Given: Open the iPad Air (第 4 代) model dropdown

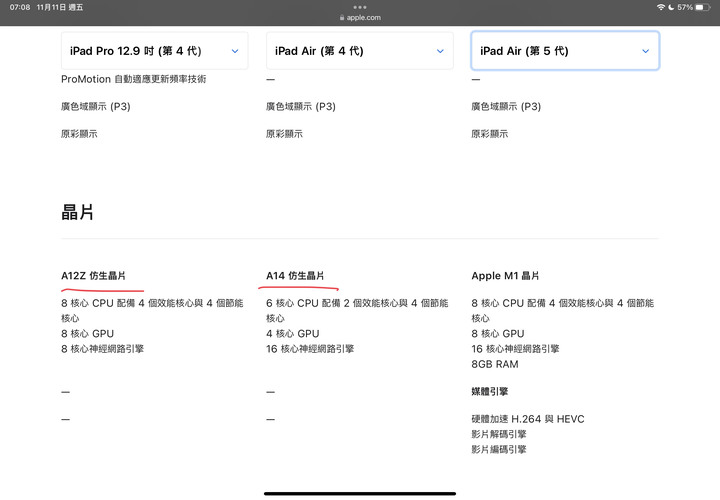Looking at the screenshot, I should click(360, 51).
